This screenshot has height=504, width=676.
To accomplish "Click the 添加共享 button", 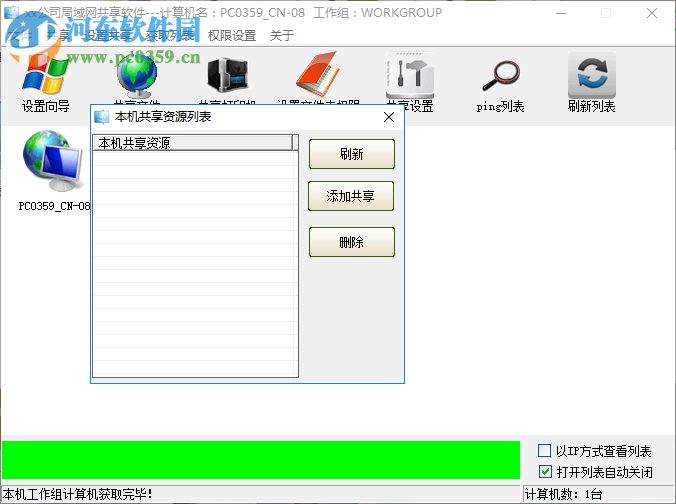I will (x=351, y=196).
